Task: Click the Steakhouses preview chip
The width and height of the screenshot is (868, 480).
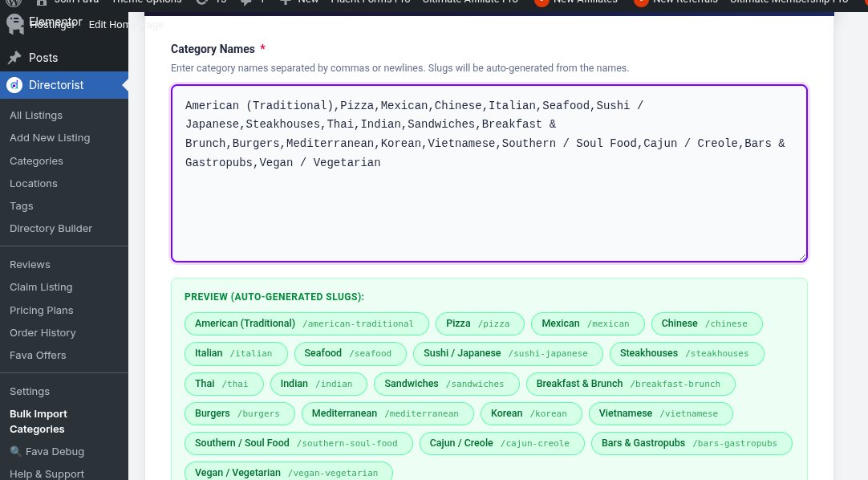Action: point(687,354)
